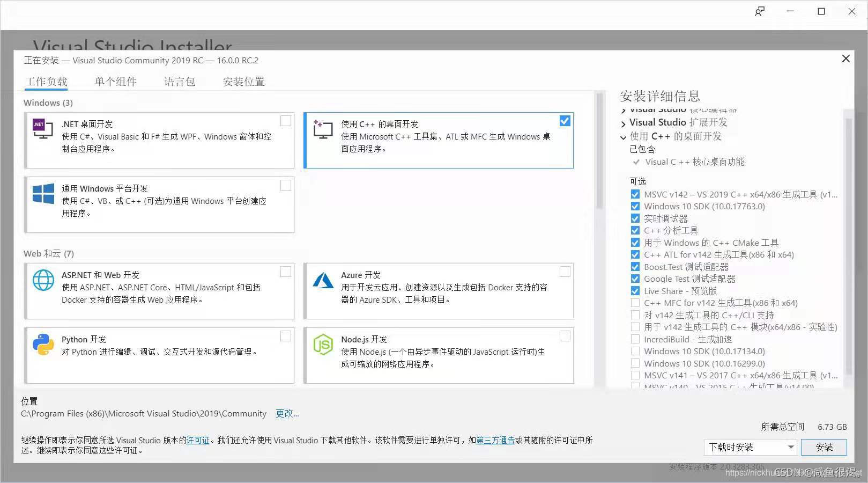Uncheck Google Test 测试适配器
Screen dimensions: 868x483
coord(635,279)
